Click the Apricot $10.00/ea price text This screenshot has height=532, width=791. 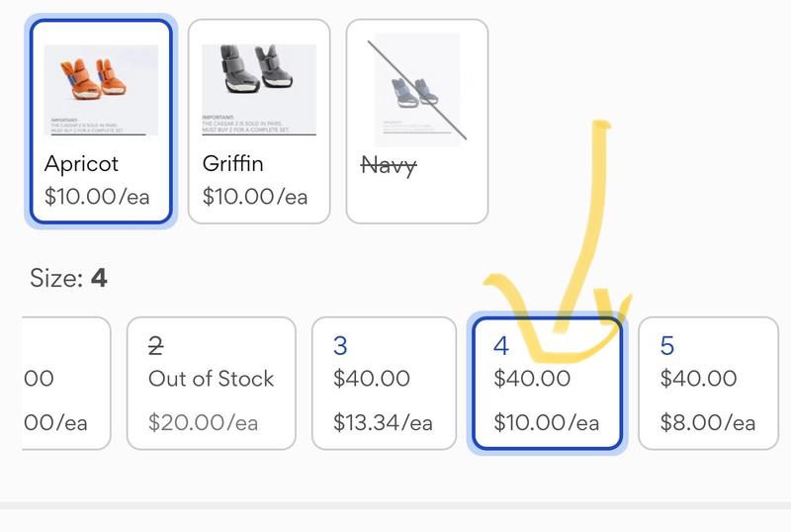coord(97,196)
